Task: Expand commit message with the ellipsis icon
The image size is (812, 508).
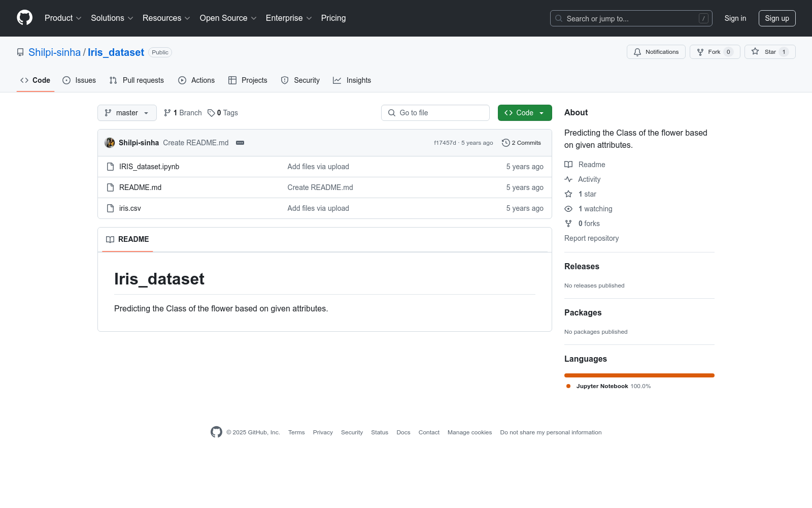Action: (x=240, y=143)
